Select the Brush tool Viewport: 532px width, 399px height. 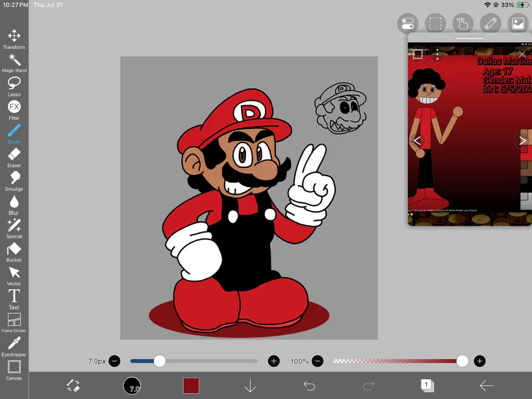click(x=14, y=134)
